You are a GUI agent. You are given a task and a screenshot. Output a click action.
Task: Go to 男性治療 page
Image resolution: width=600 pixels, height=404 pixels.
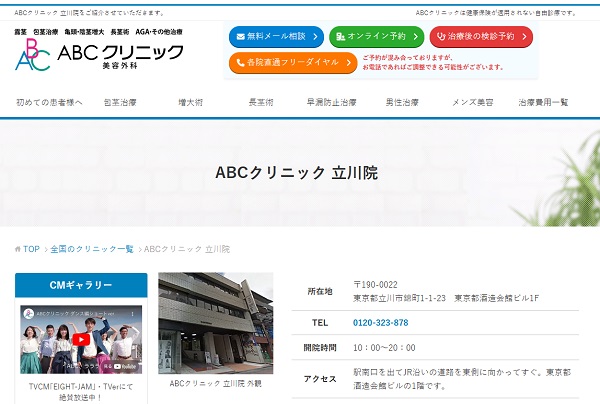point(402,103)
